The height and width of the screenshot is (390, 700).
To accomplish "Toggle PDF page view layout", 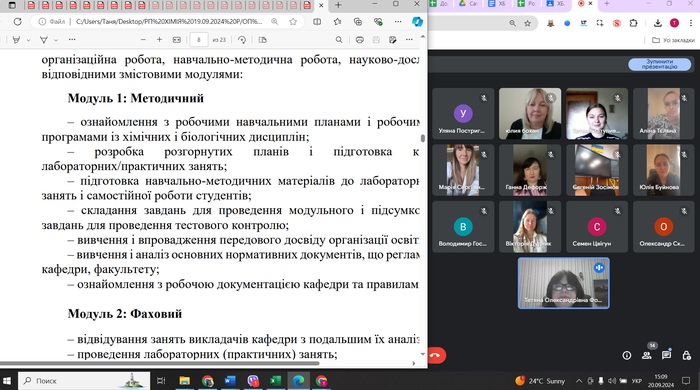I will click(262, 40).
